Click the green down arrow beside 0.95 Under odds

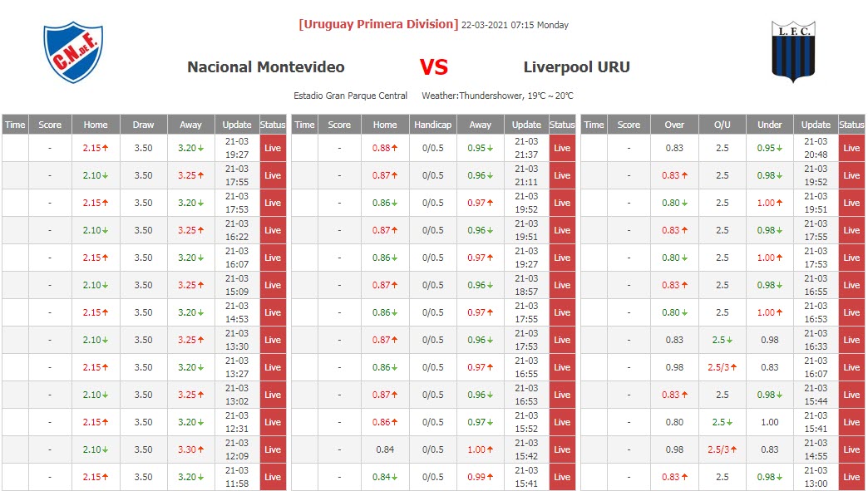tap(782, 148)
